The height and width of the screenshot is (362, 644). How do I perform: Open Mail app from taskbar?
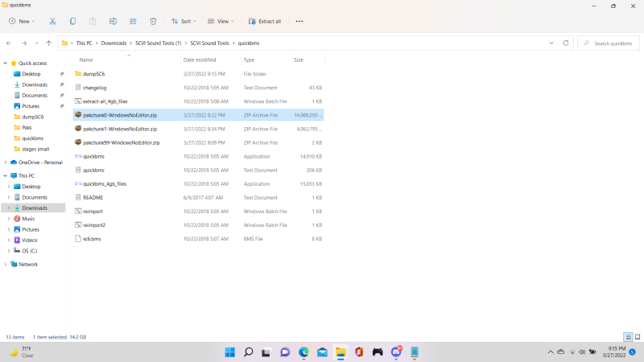[322, 352]
